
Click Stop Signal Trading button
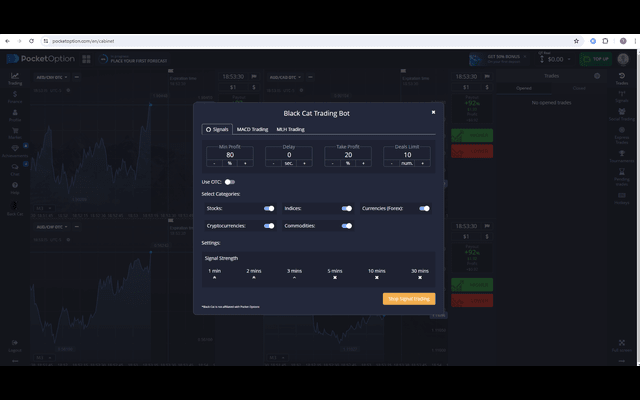click(x=409, y=299)
